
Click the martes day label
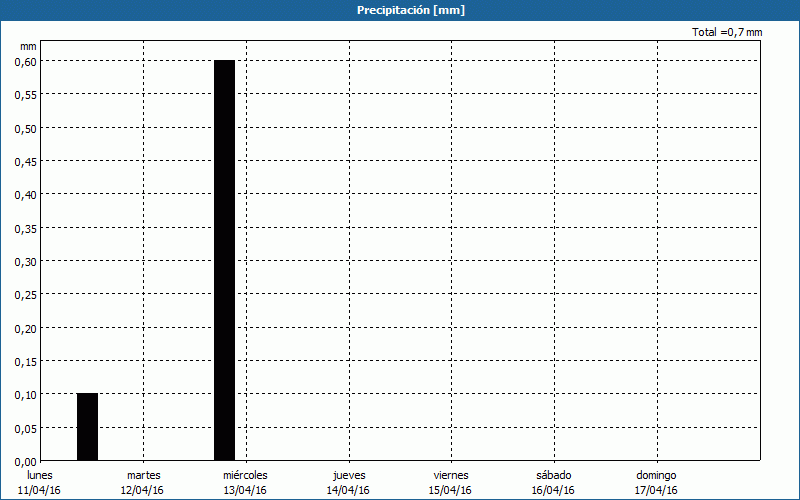click(143, 475)
